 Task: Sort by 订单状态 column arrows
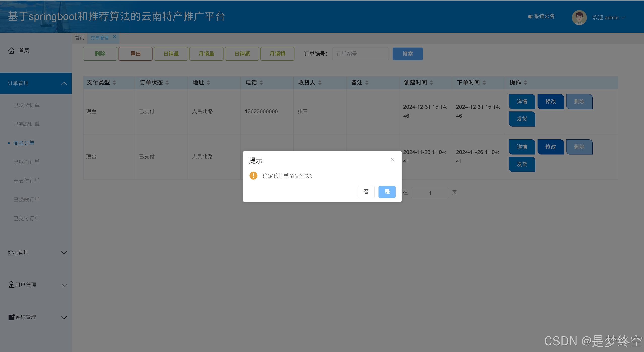[x=167, y=83]
